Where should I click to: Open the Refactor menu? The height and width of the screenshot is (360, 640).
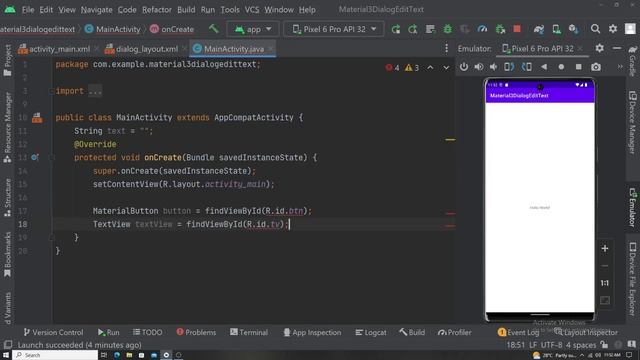157,9
